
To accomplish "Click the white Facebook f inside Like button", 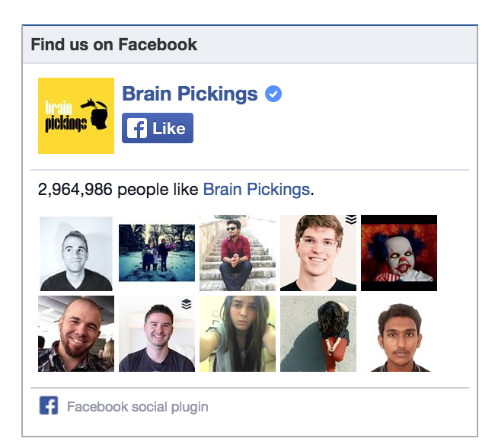I will pos(137,128).
